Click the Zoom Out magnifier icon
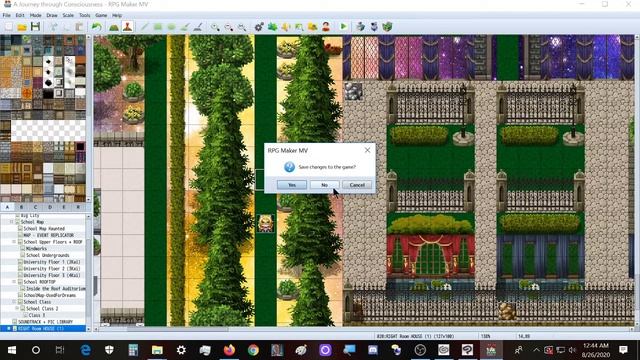640x360 pixels. click(x=229, y=27)
